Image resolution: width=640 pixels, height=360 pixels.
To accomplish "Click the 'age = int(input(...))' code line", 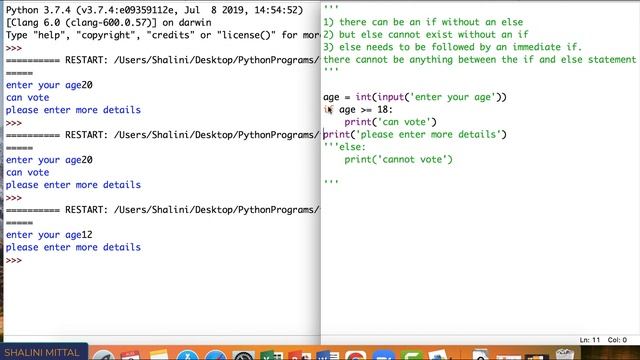I will pyautogui.click(x=415, y=97).
